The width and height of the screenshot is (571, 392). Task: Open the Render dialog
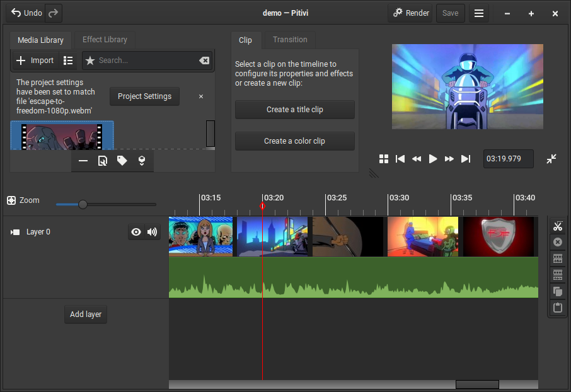pyautogui.click(x=410, y=13)
